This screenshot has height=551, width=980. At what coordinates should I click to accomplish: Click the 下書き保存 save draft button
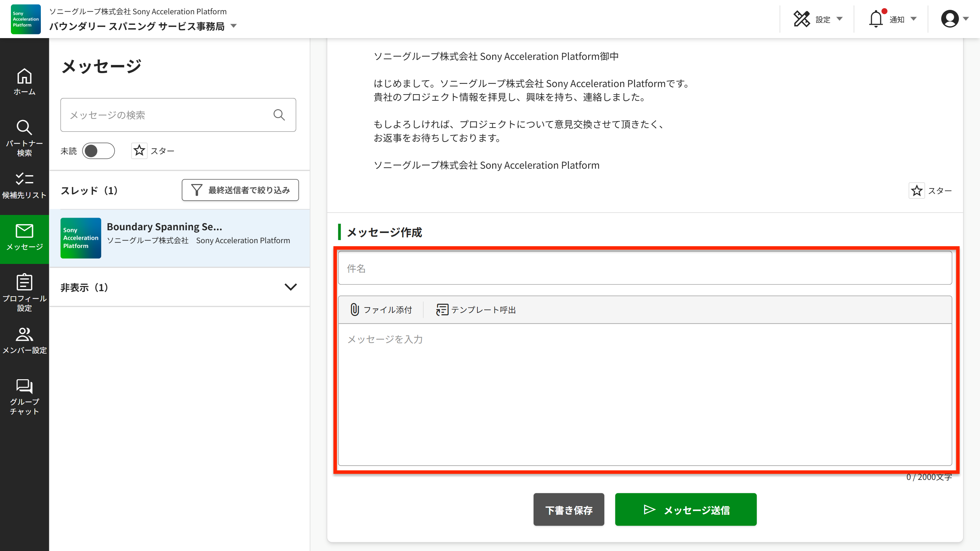pyautogui.click(x=568, y=510)
